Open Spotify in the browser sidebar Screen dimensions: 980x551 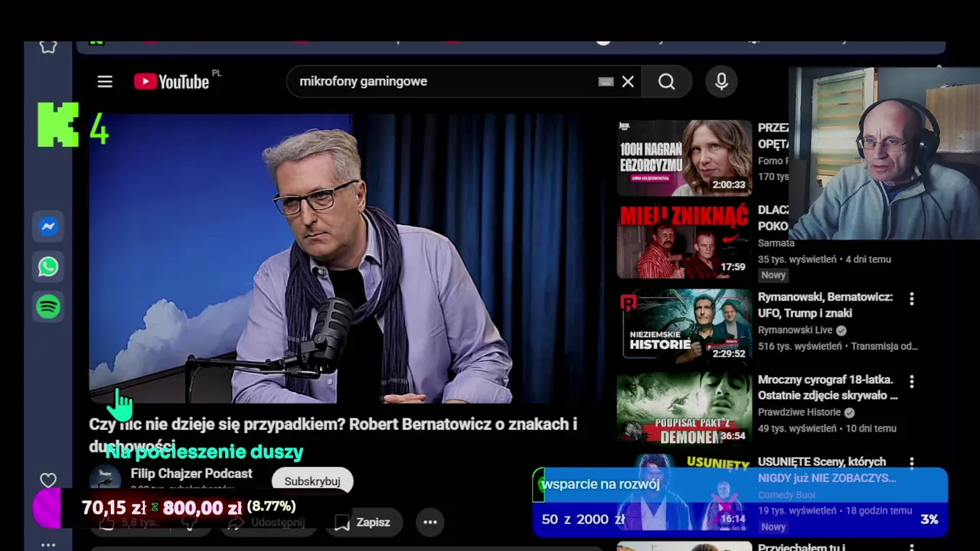(x=48, y=307)
